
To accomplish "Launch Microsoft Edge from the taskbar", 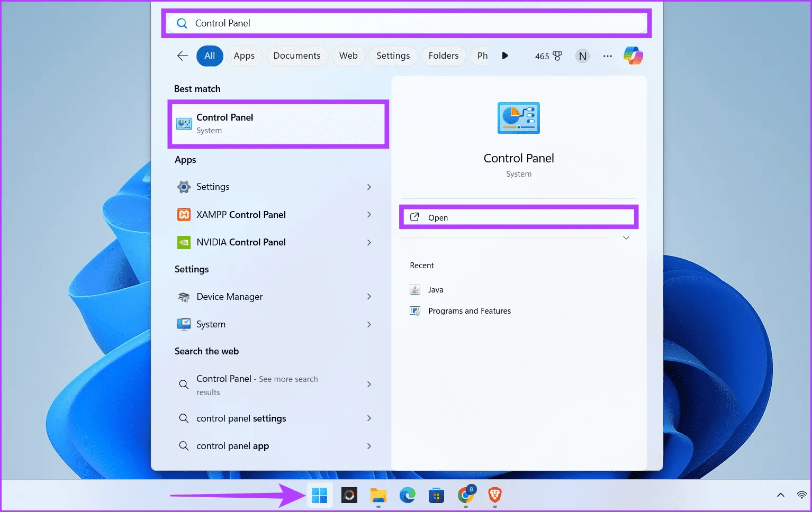I will point(407,496).
